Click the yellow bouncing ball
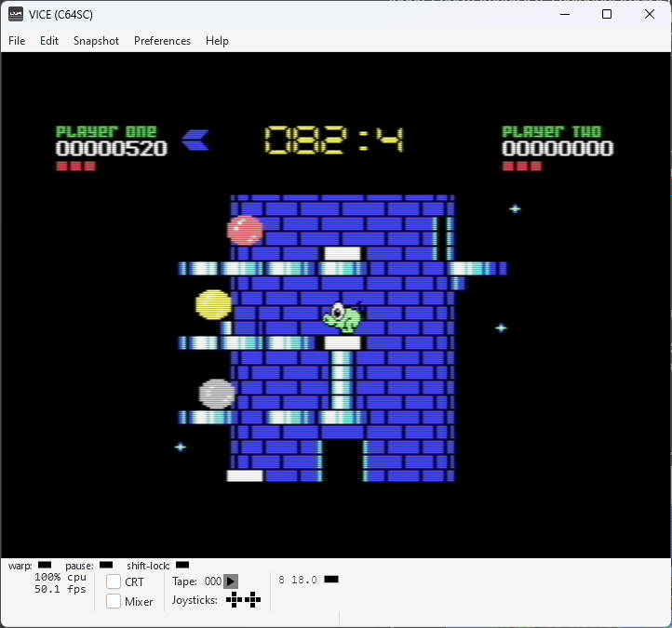The image size is (672, 628). click(x=213, y=304)
